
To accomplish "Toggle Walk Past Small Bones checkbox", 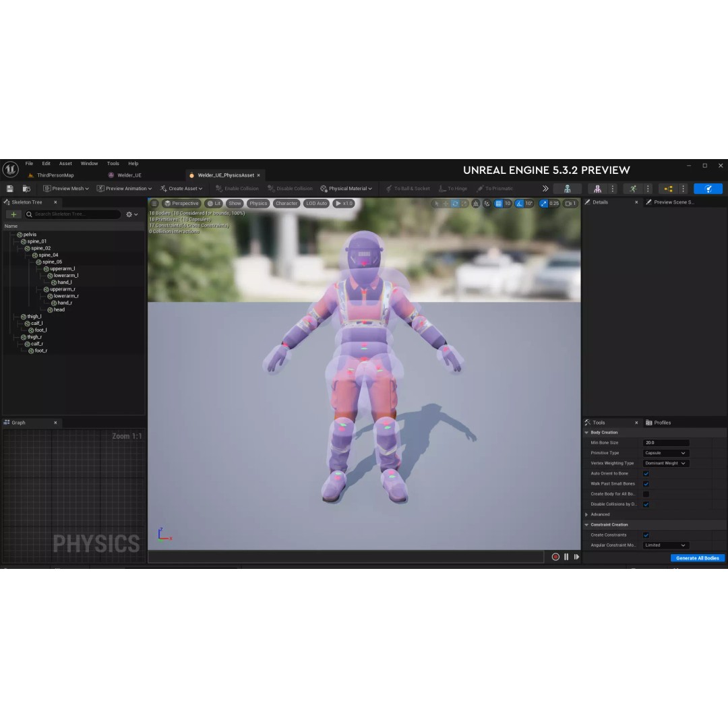I will pos(646,484).
